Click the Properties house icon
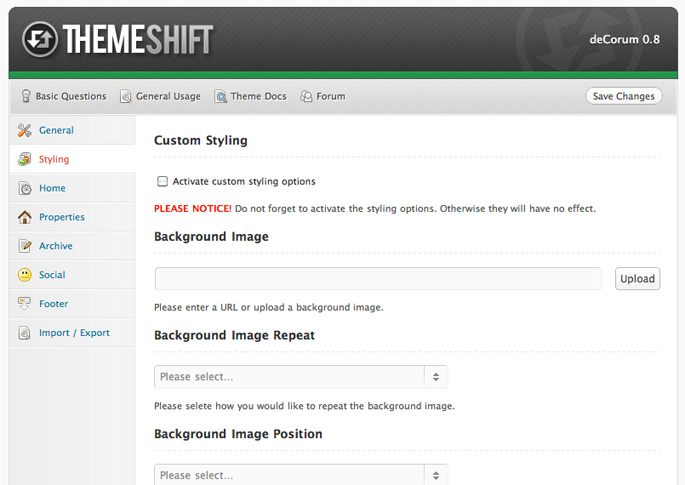Viewport: 685px width, 485px height. [25, 218]
